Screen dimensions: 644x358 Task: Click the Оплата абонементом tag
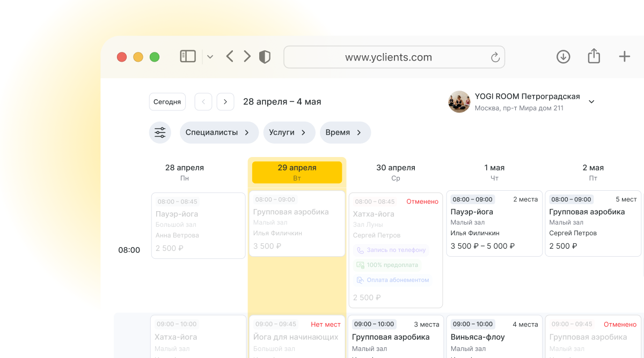point(393,280)
